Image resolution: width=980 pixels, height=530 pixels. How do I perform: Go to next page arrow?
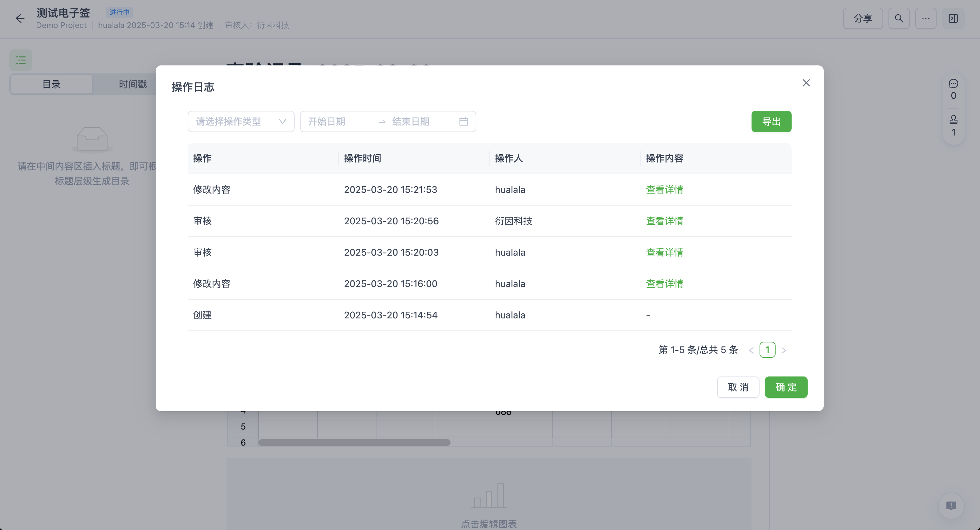click(783, 350)
